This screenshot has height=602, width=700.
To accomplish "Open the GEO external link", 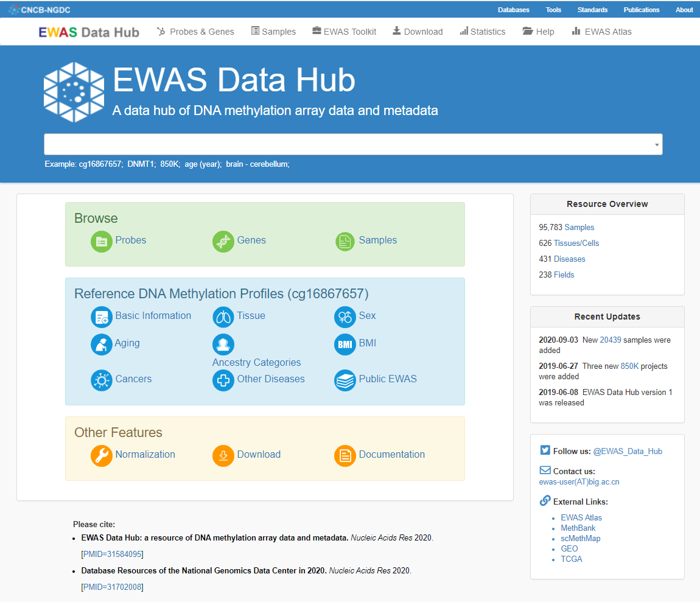I will (x=569, y=548).
